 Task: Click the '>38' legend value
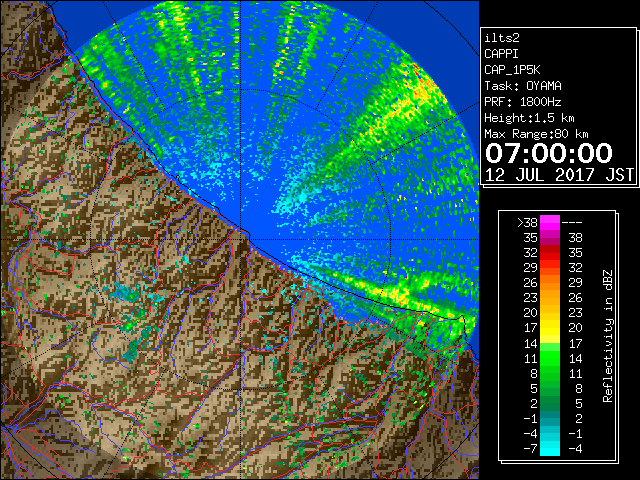(527, 223)
